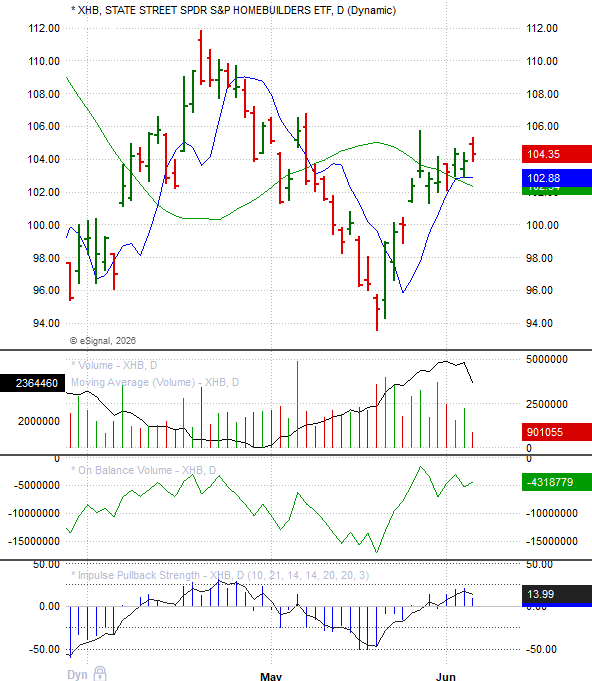Select the 'Moving Average (Volume) - XHB, D' label
The height and width of the screenshot is (681, 592).
point(155,382)
